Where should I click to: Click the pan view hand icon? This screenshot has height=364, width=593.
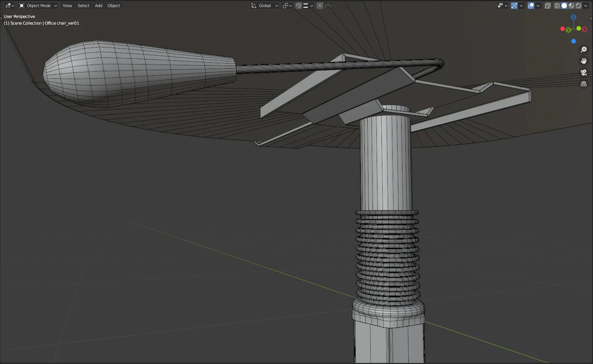(584, 61)
